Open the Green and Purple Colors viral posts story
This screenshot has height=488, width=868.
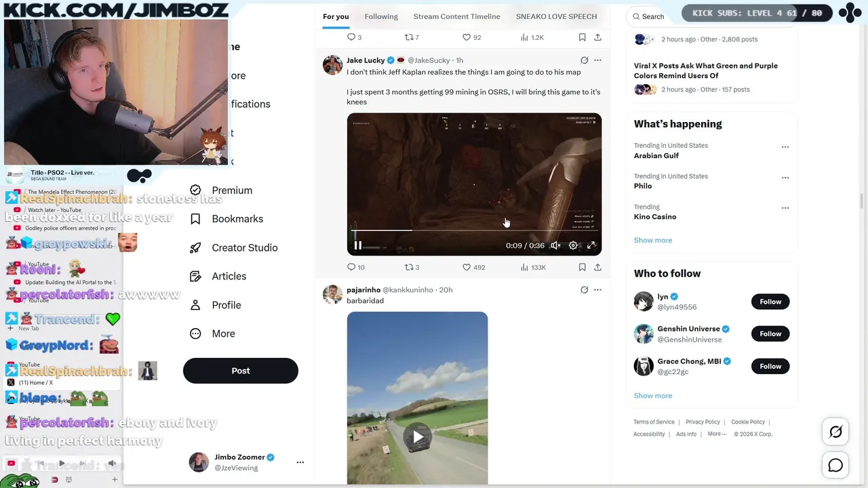coord(705,70)
